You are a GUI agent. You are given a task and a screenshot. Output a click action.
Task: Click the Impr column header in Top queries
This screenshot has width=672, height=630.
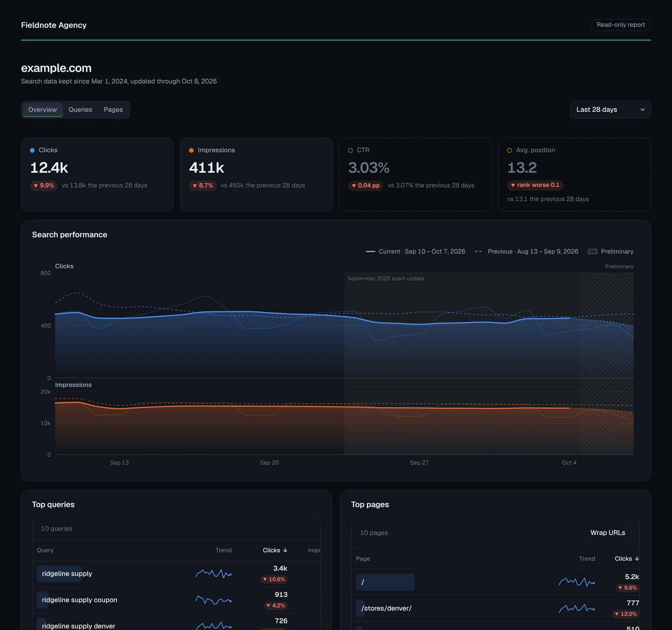314,550
